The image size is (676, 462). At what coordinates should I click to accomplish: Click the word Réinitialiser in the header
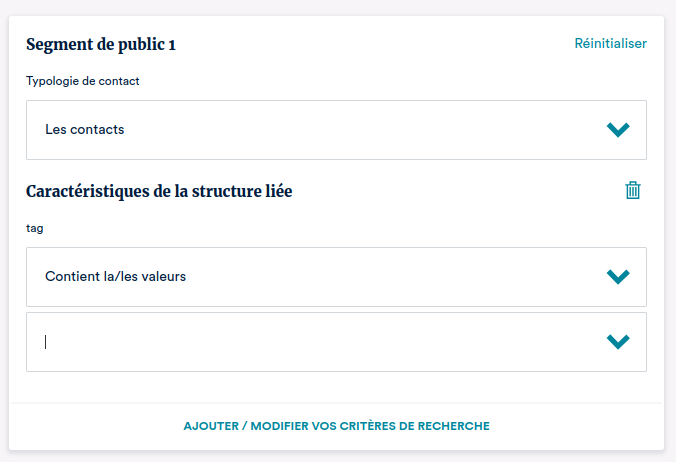pyautogui.click(x=610, y=43)
